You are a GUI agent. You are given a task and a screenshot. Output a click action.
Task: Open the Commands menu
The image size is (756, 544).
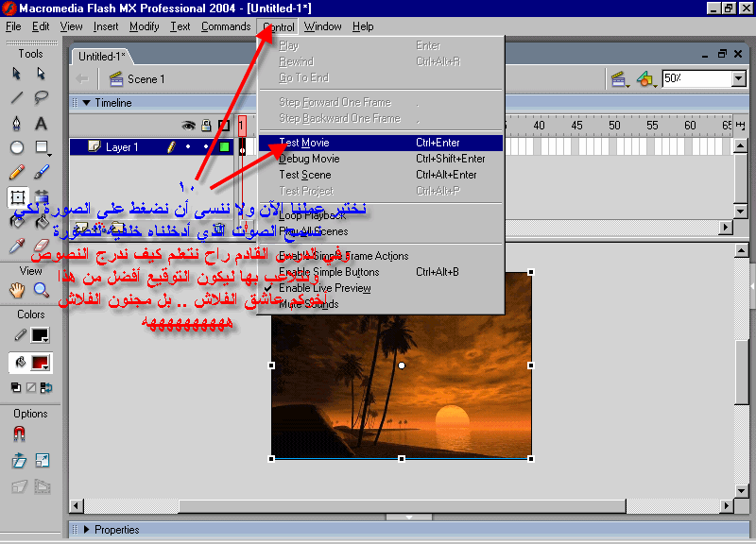pyautogui.click(x=226, y=26)
